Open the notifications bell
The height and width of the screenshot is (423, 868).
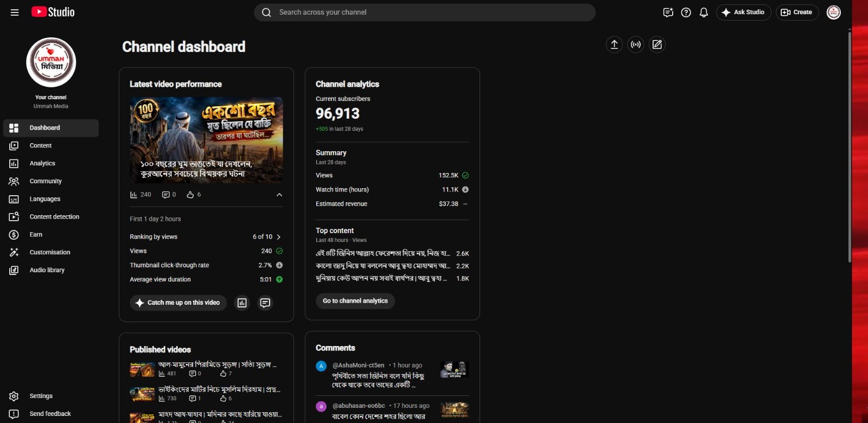pyautogui.click(x=704, y=12)
